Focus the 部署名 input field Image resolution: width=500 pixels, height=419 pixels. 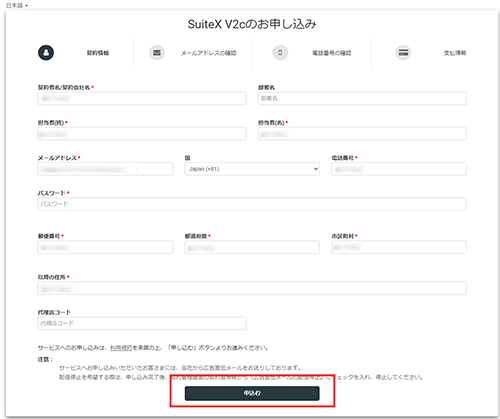pyautogui.click(x=362, y=99)
